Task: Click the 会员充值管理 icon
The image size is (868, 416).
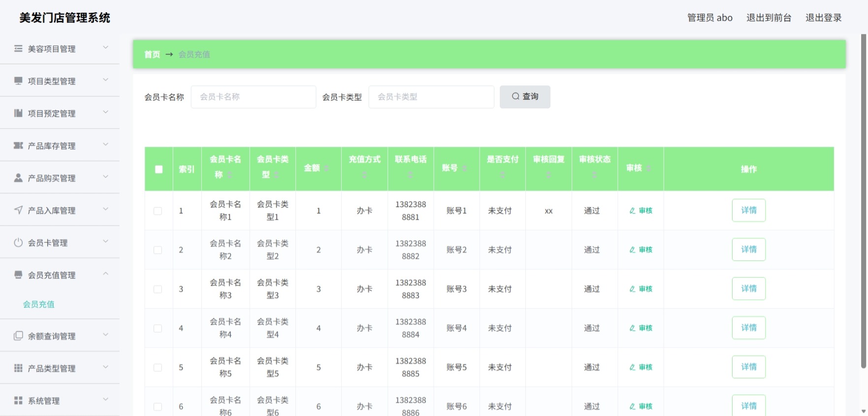Action: click(18, 275)
